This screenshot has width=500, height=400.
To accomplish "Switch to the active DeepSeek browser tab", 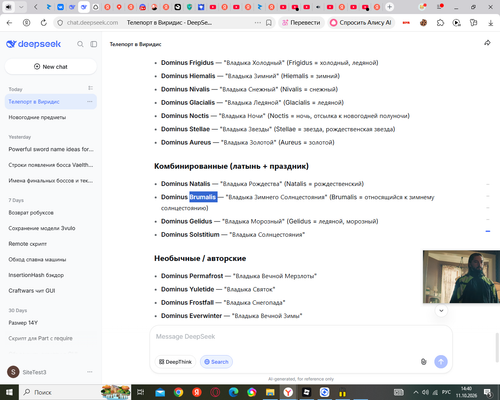I will (x=84, y=7).
